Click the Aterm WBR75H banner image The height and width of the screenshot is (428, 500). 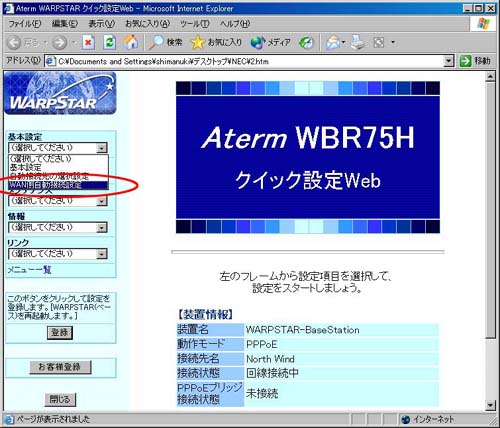(308, 157)
